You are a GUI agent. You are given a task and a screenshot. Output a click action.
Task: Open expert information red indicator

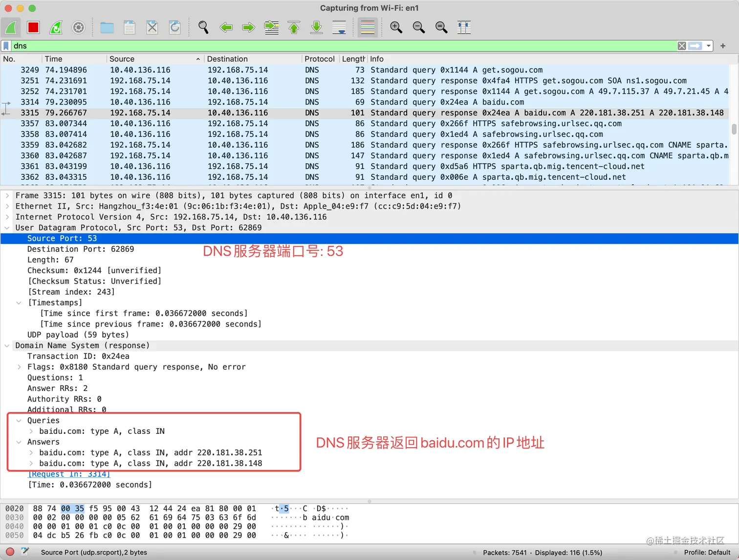(10, 552)
